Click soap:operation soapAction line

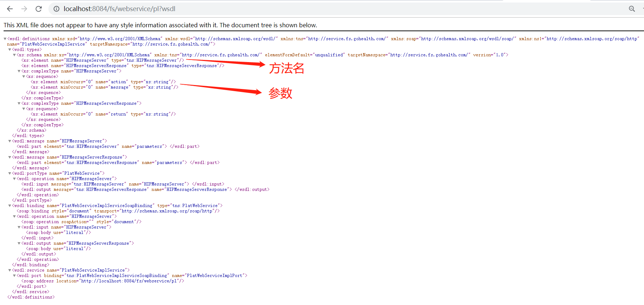point(81,222)
